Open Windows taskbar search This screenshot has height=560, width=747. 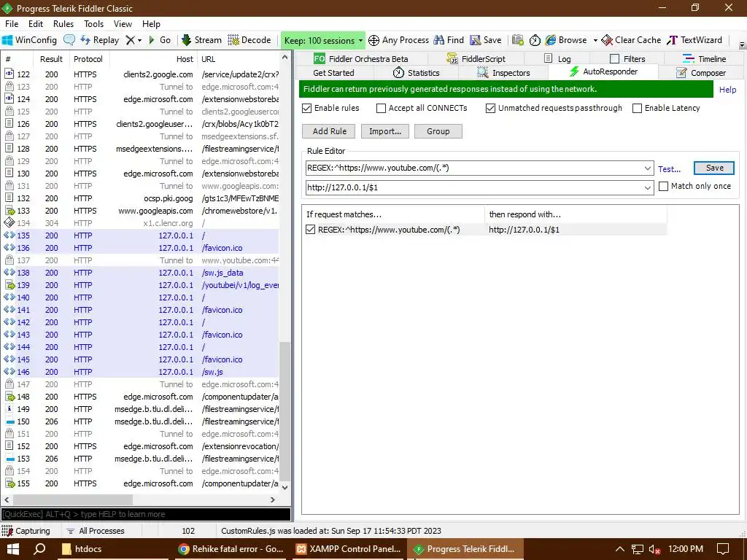click(x=39, y=548)
